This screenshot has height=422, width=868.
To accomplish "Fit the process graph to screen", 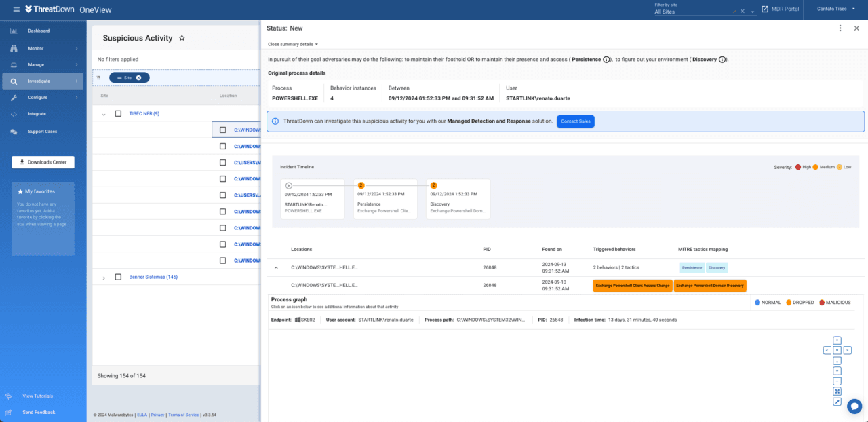I will (x=837, y=391).
